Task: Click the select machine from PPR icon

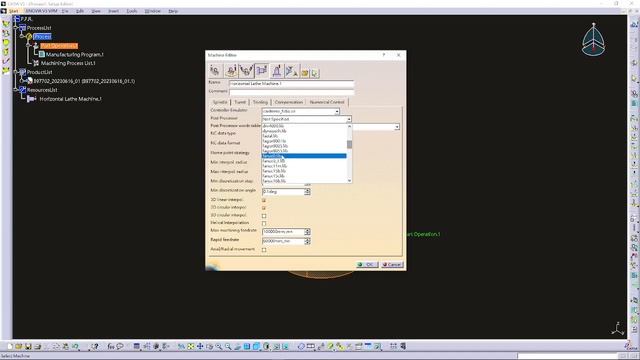Action: (314, 73)
